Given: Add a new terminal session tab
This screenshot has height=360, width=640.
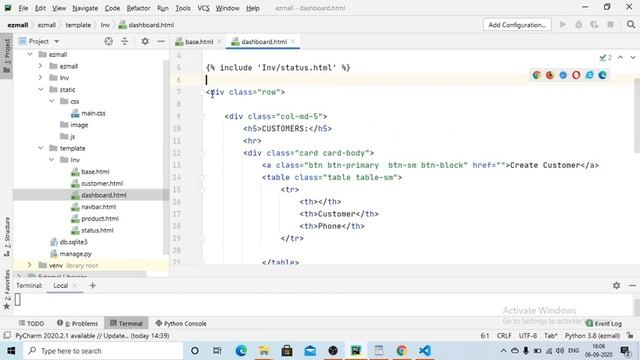Looking at the screenshot, I should (x=93, y=285).
